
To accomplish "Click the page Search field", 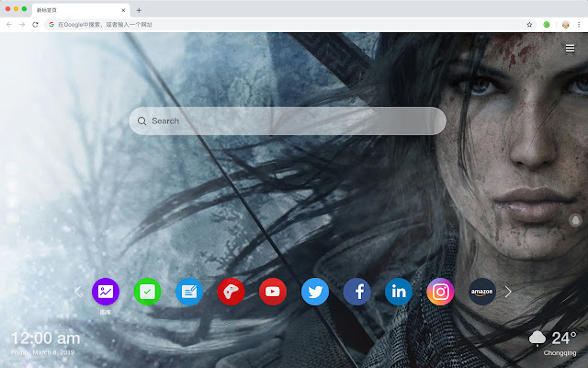I will 288,121.
